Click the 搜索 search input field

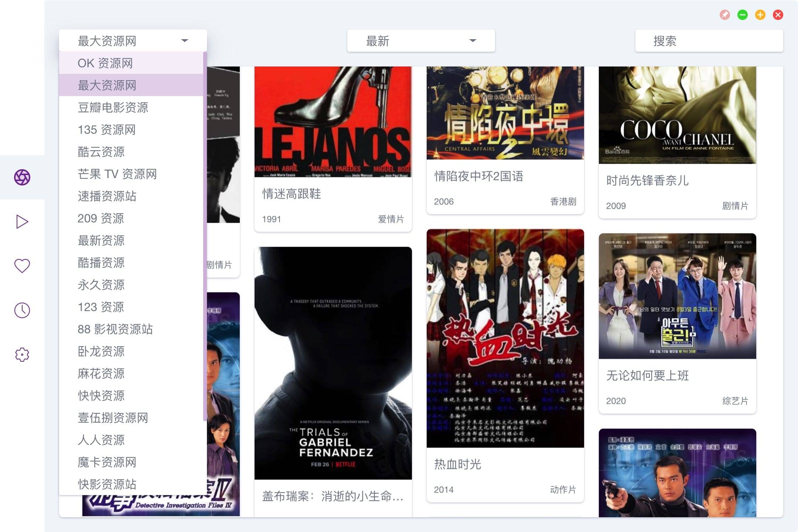click(x=709, y=41)
